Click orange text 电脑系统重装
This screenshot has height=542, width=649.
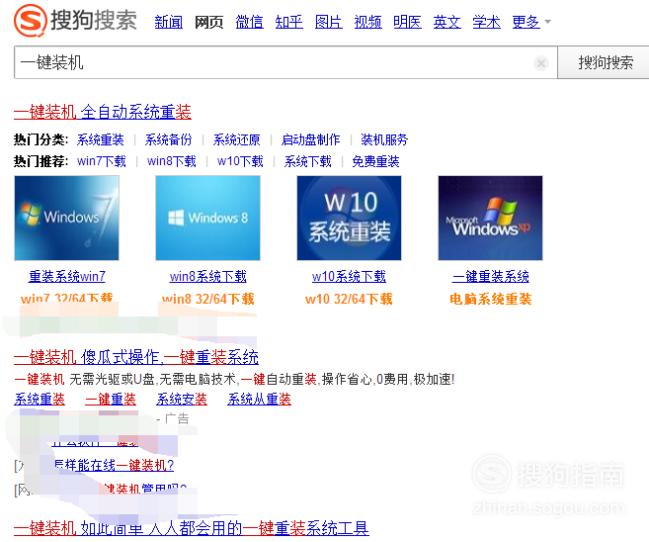tap(491, 299)
